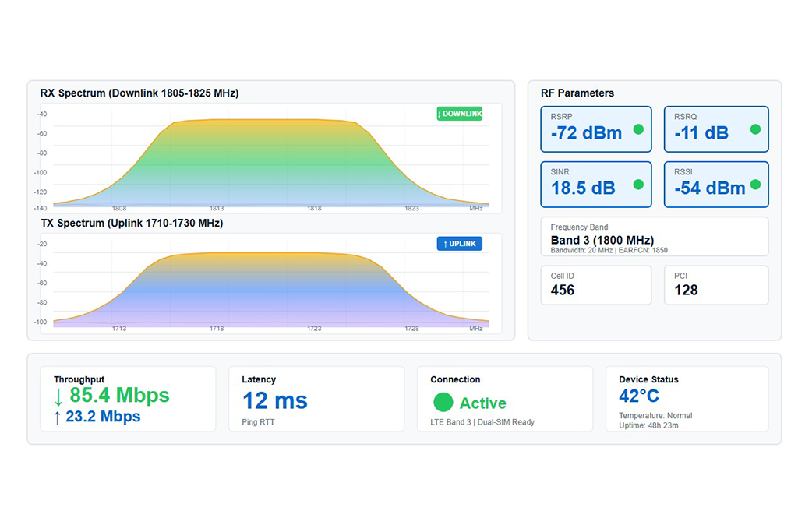This screenshot has height=532, width=798.
Task: Click the green DOWNLINK badge
Action: pos(460,114)
